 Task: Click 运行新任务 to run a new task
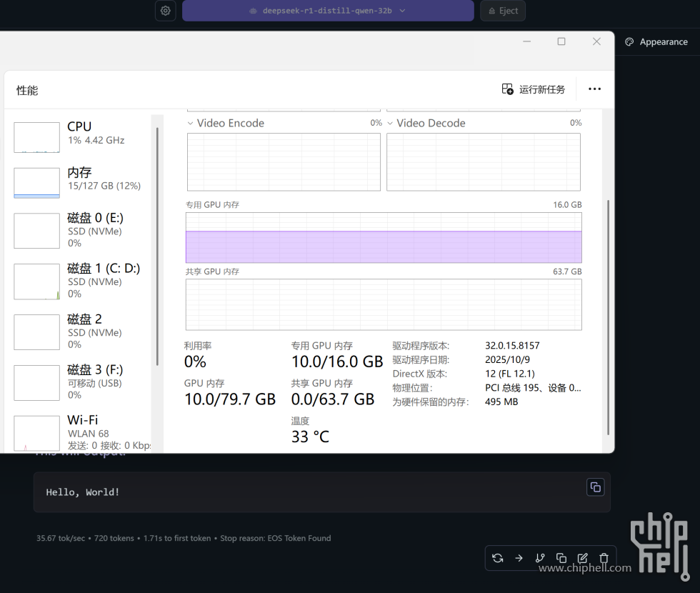[x=533, y=89]
